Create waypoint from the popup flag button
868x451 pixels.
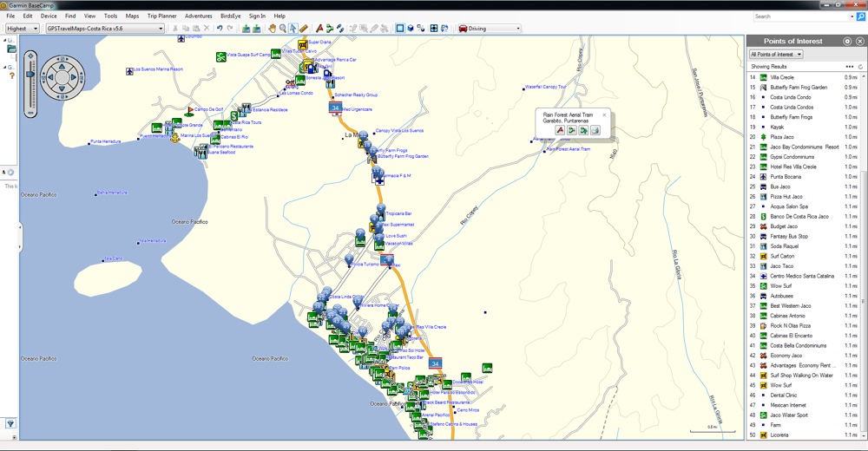coord(560,130)
